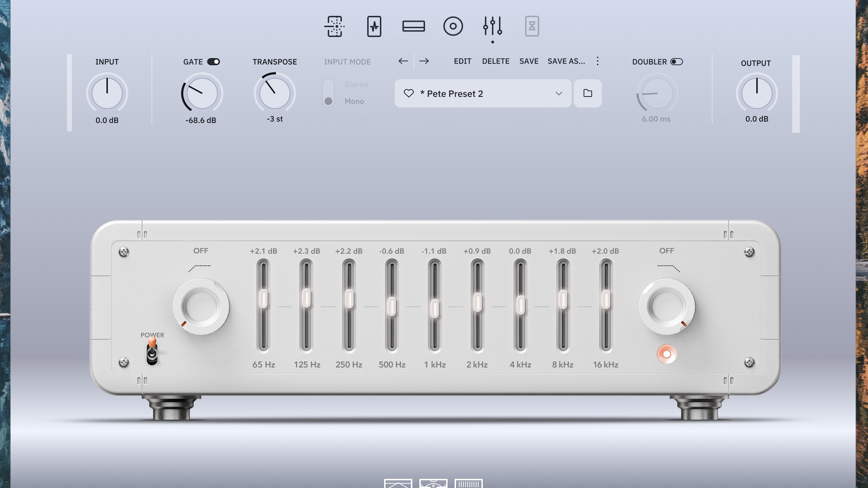Open the hourglass time effects icon
Image resolution: width=868 pixels, height=488 pixels.
pyautogui.click(x=532, y=26)
